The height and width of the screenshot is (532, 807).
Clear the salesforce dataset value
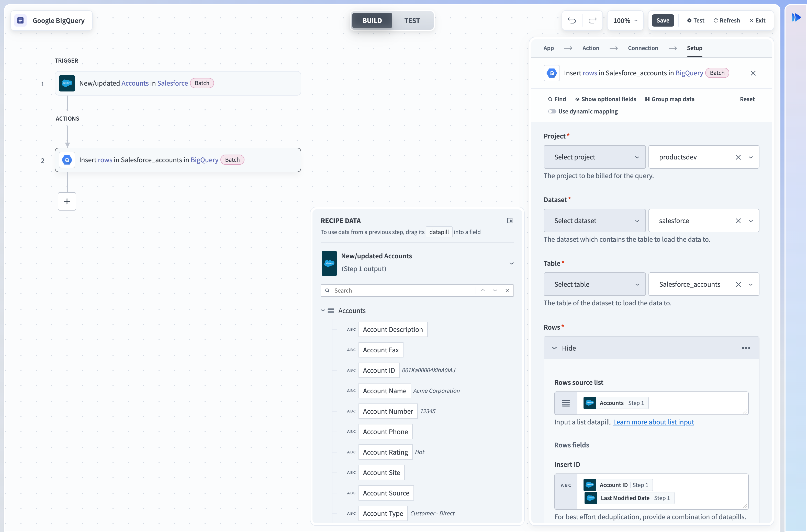pyautogui.click(x=738, y=221)
